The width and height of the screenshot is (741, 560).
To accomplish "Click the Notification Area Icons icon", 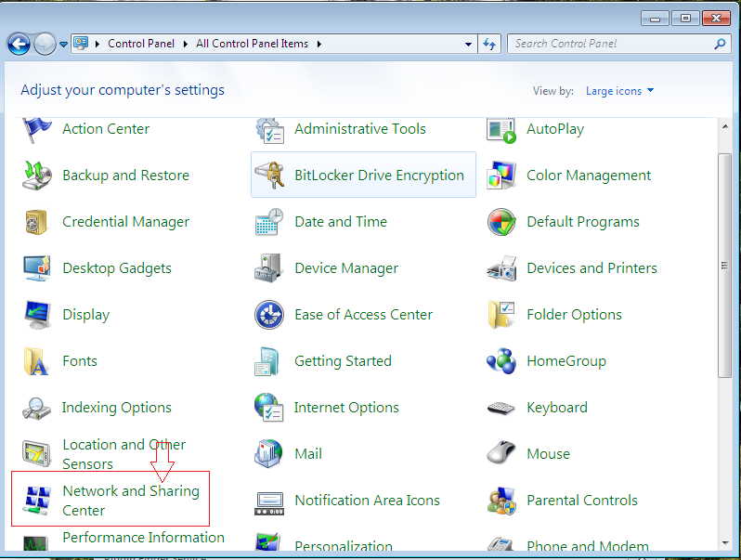I will point(269,503).
